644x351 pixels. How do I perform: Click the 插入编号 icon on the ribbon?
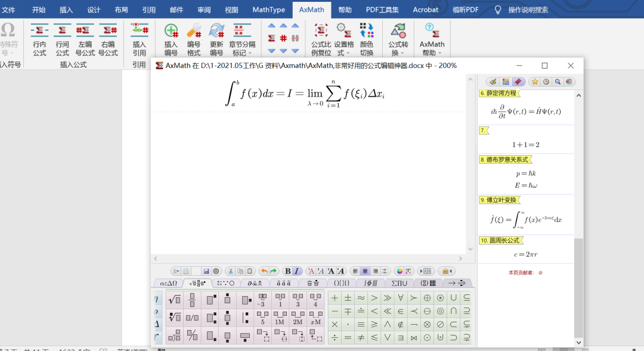(x=171, y=39)
